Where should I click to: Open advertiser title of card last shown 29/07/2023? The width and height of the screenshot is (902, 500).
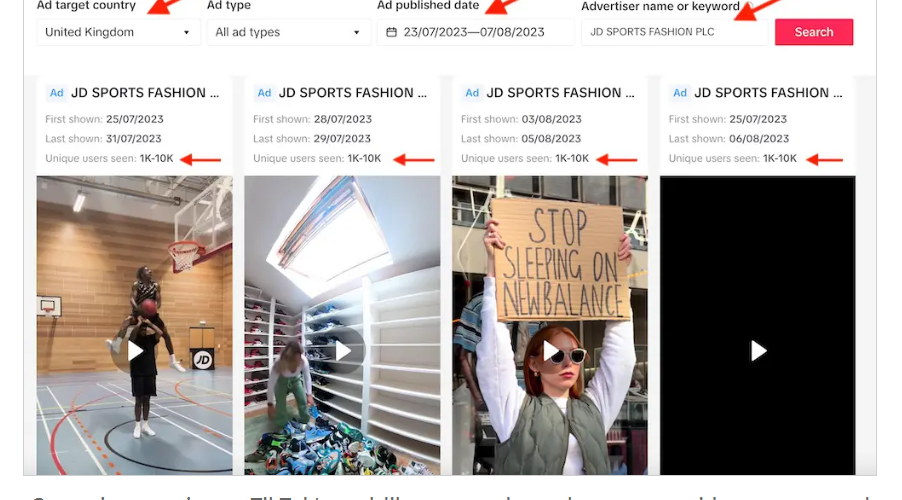pos(353,93)
